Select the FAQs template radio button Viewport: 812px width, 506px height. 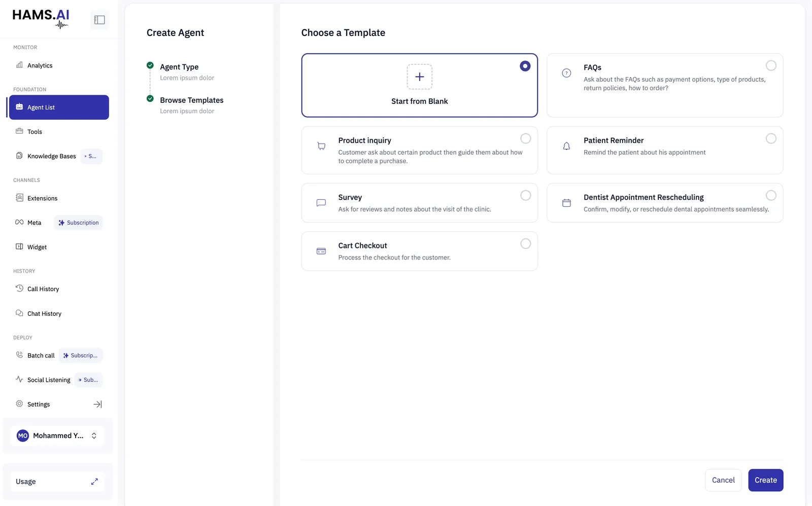(x=771, y=65)
